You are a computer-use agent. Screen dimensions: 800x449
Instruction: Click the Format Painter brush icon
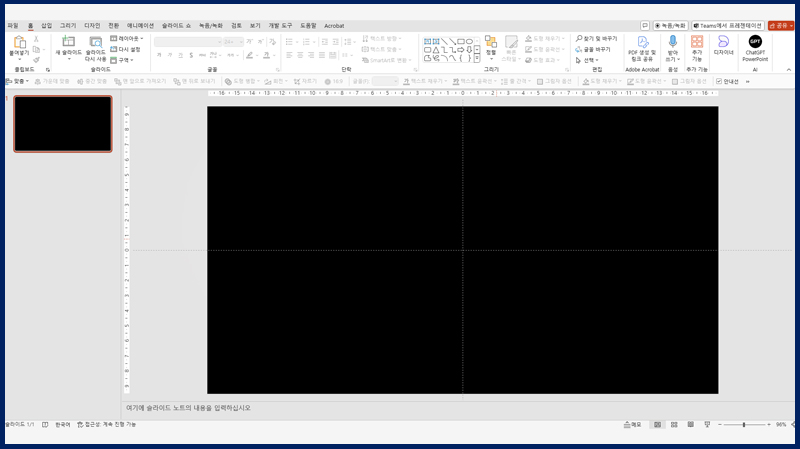coord(36,60)
